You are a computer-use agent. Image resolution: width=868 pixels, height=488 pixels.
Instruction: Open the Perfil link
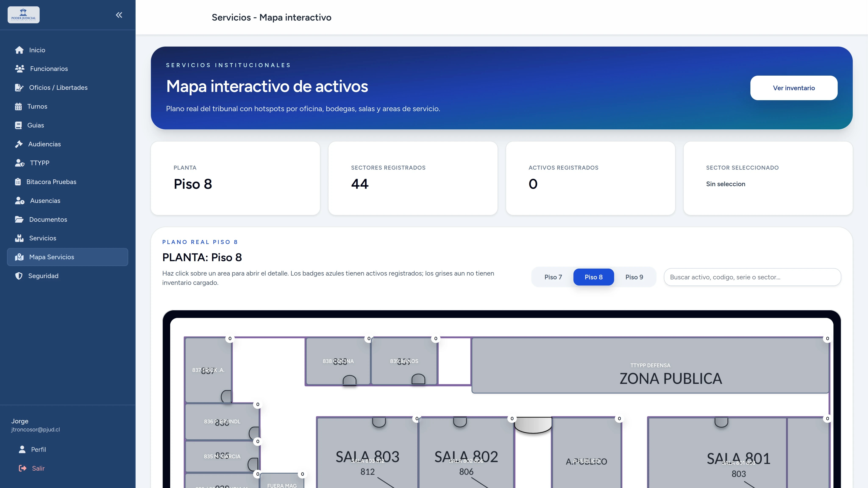coord(67,450)
